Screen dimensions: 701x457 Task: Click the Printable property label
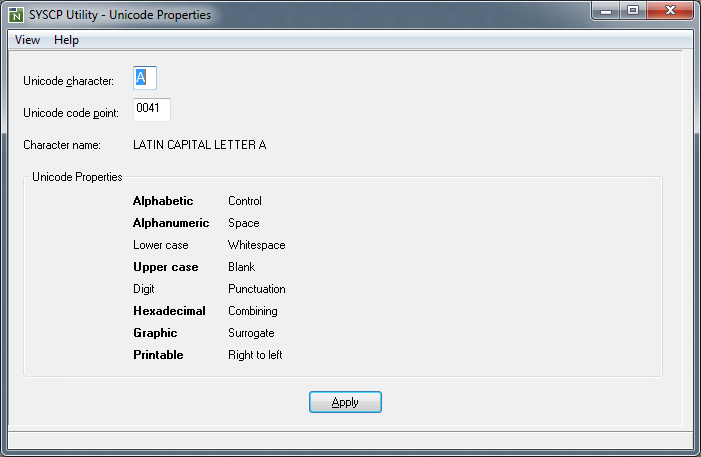pos(158,355)
